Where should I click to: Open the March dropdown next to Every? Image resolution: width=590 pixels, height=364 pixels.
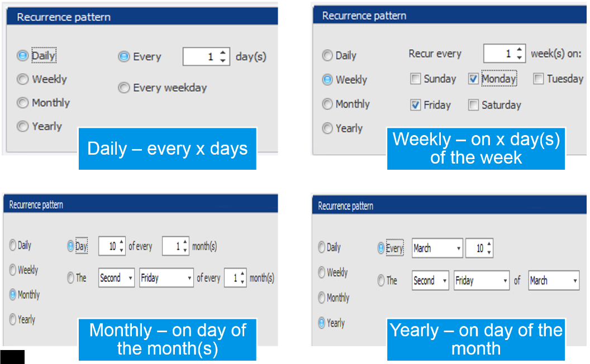pyautogui.click(x=437, y=248)
